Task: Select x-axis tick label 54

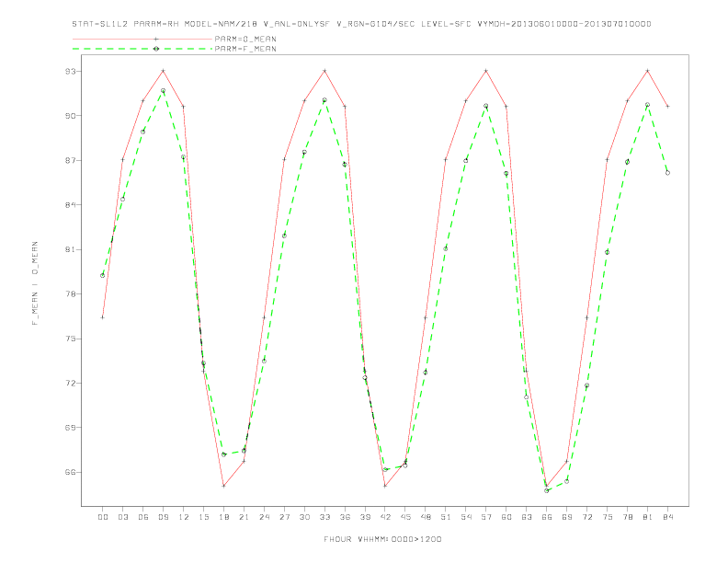Action: (x=466, y=517)
